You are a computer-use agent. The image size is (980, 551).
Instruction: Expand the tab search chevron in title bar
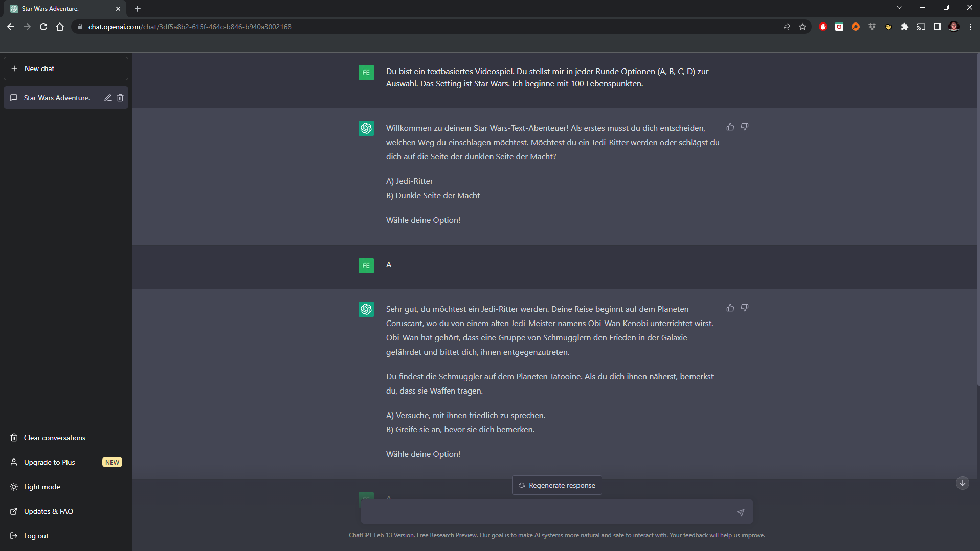tap(899, 8)
